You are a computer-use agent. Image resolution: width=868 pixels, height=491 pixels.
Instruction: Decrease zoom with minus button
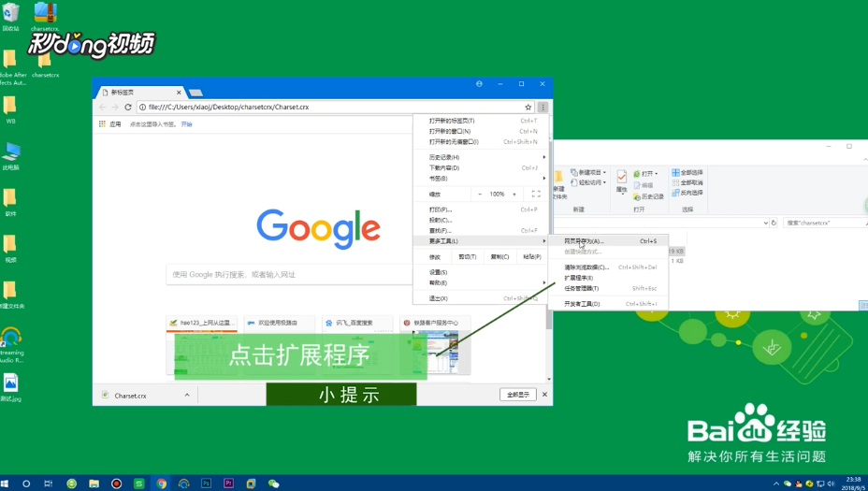coord(480,195)
